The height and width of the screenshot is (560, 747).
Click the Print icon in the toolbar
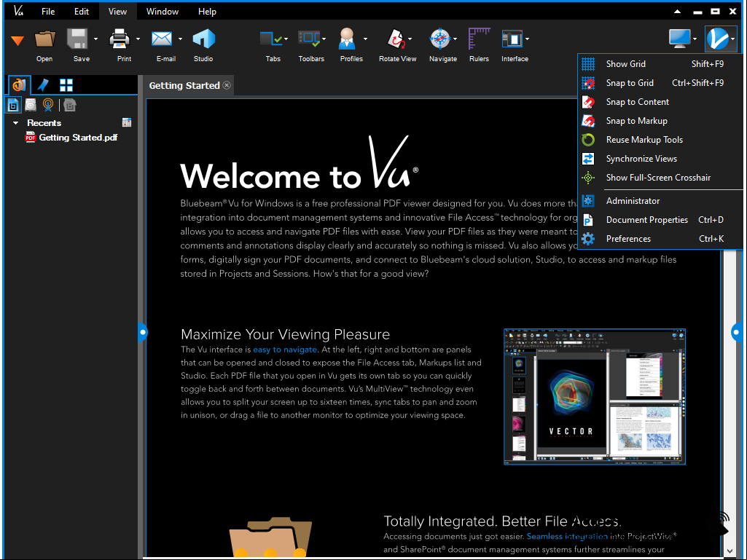120,39
